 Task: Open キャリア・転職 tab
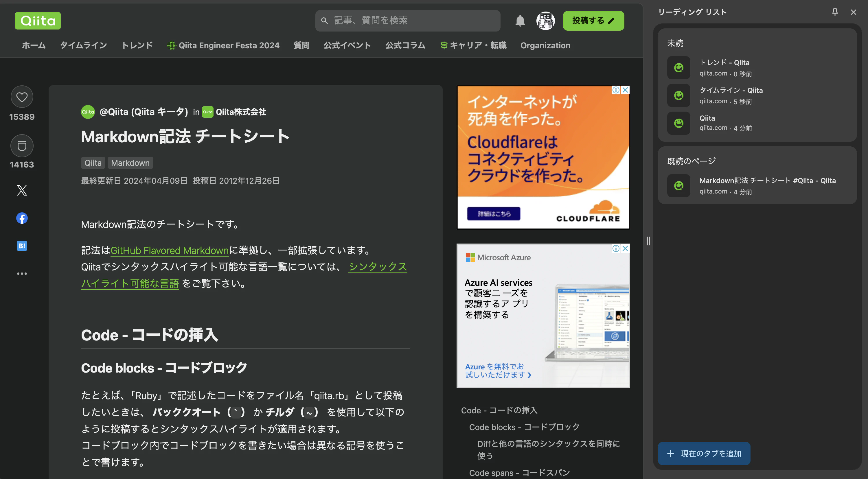[x=473, y=45]
